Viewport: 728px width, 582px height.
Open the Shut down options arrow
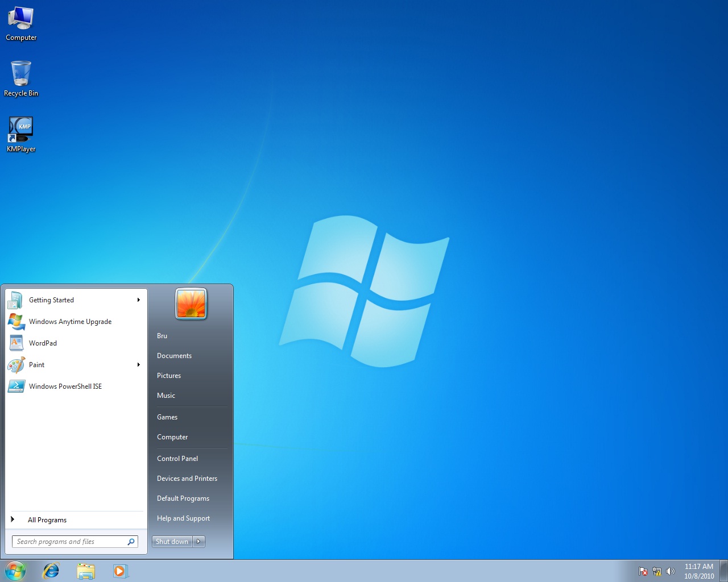(198, 542)
